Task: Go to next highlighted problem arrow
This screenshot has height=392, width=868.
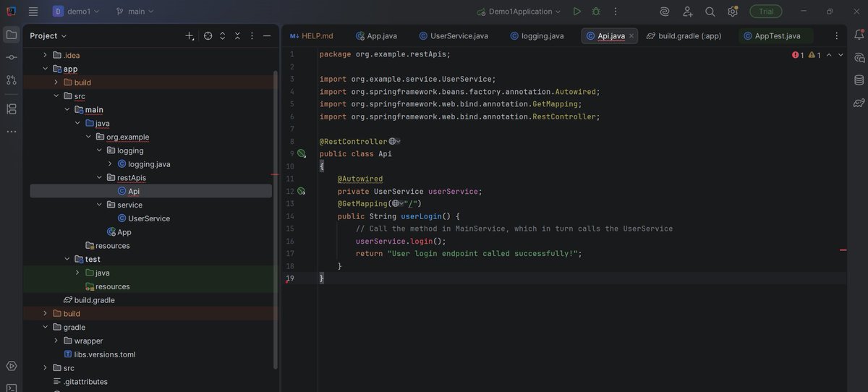Action: click(841, 55)
